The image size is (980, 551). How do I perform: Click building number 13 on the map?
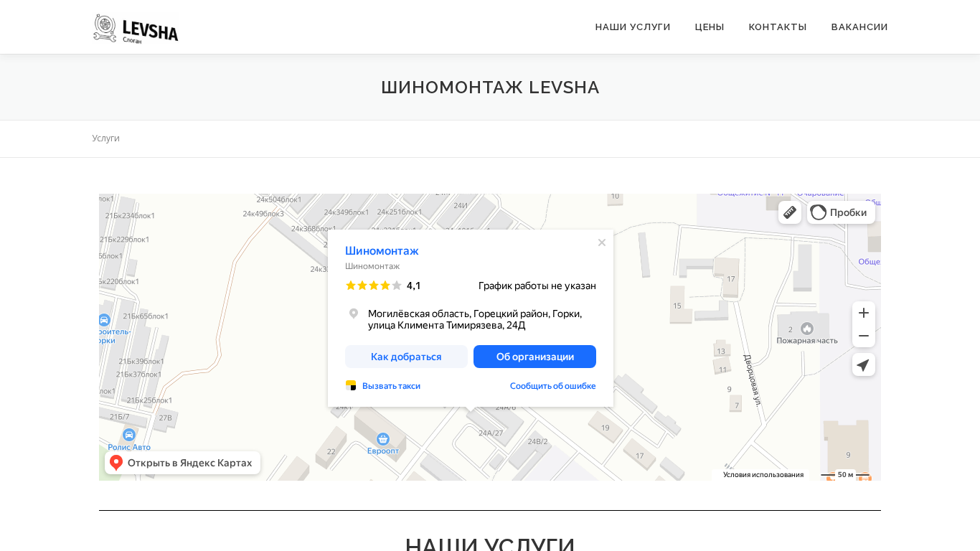(721, 352)
